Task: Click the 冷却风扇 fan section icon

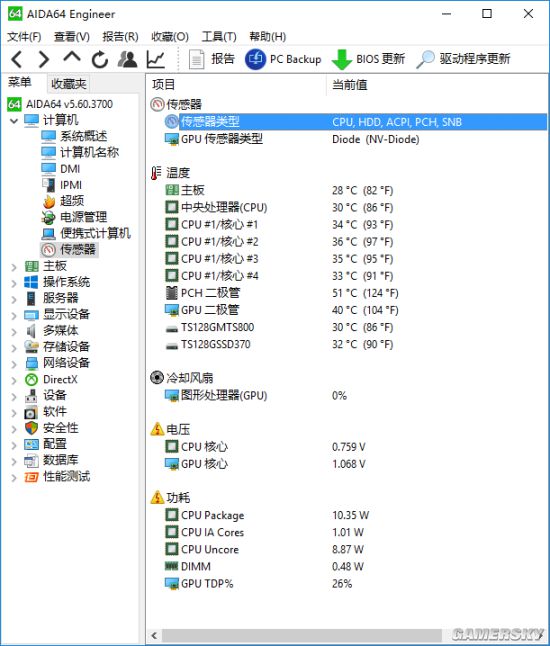Action: (x=157, y=377)
